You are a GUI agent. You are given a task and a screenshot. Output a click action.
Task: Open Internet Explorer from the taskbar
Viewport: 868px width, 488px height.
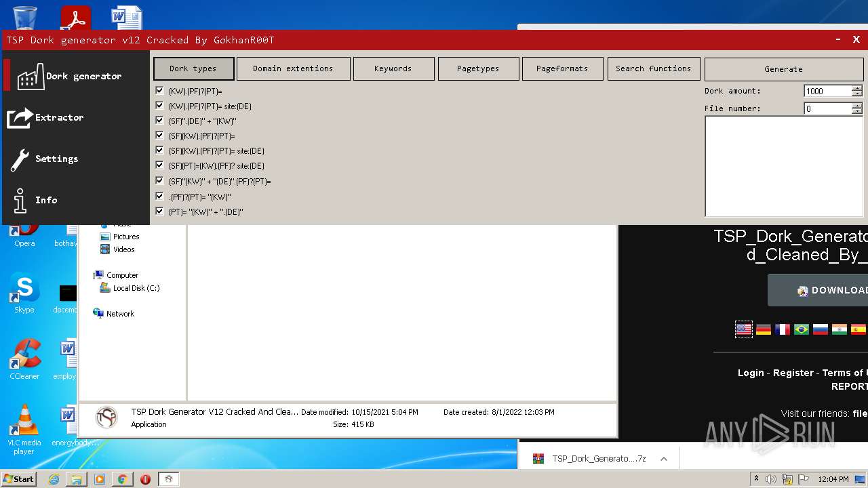(54, 479)
